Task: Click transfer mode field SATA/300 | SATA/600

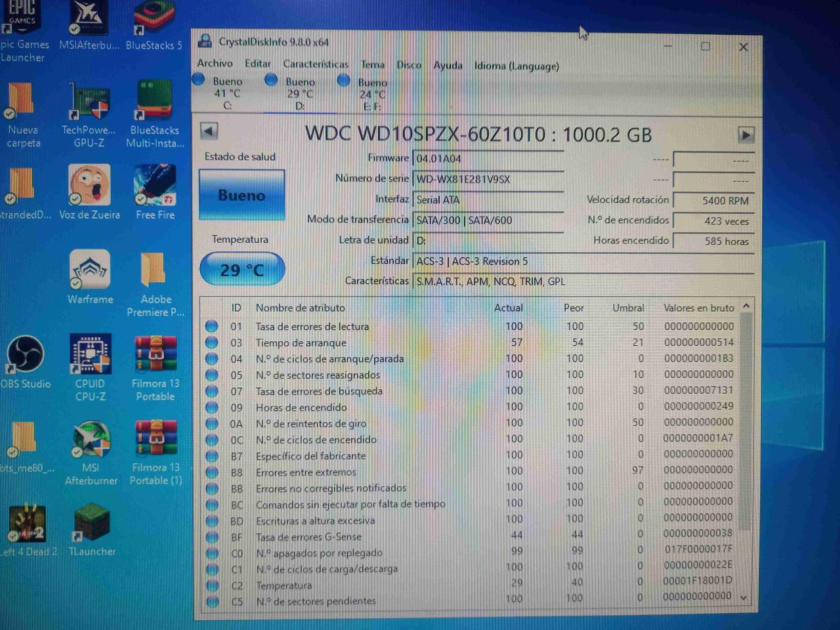Action: tap(489, 220)
